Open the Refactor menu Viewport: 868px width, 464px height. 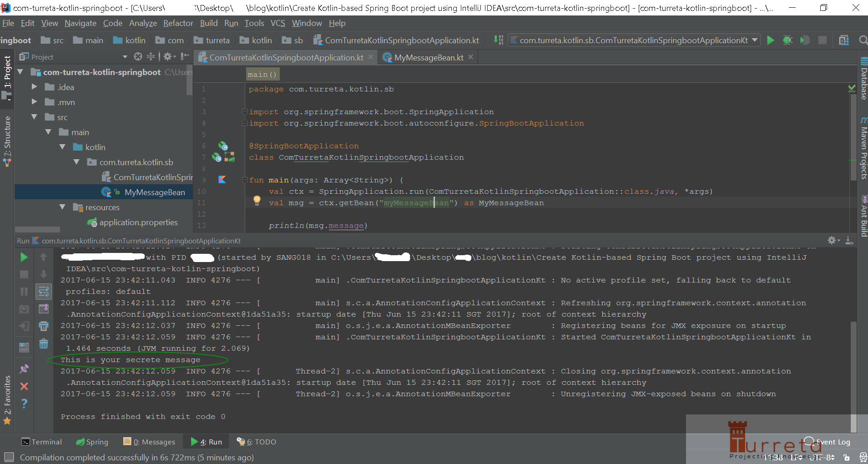(x=178, y=23)
